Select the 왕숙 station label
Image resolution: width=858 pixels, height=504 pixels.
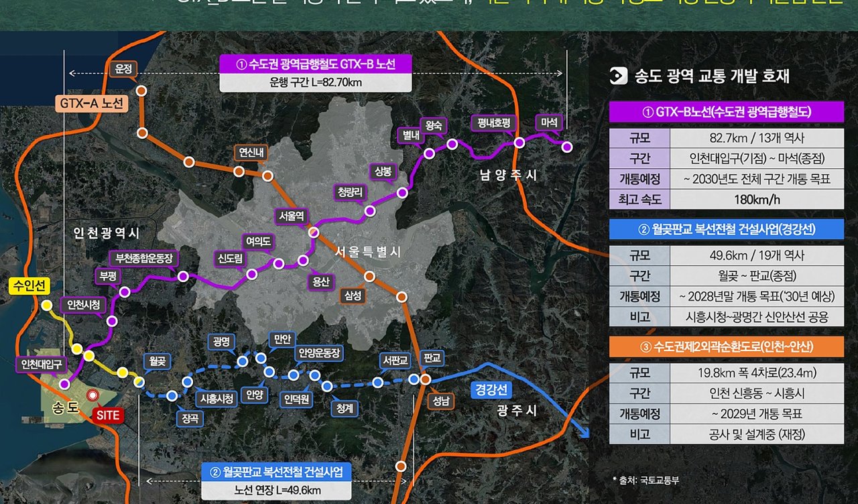432,125
